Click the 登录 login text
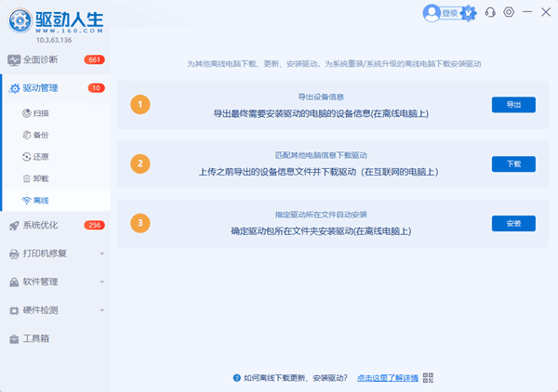This screenshot has height=392, width=558. (x=450, y=14)
